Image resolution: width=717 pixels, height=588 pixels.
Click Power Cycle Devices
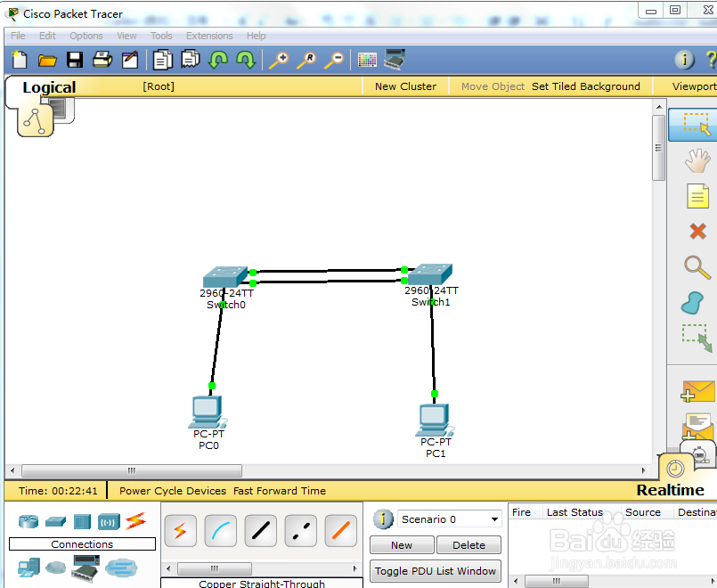(x=173, y=491)
